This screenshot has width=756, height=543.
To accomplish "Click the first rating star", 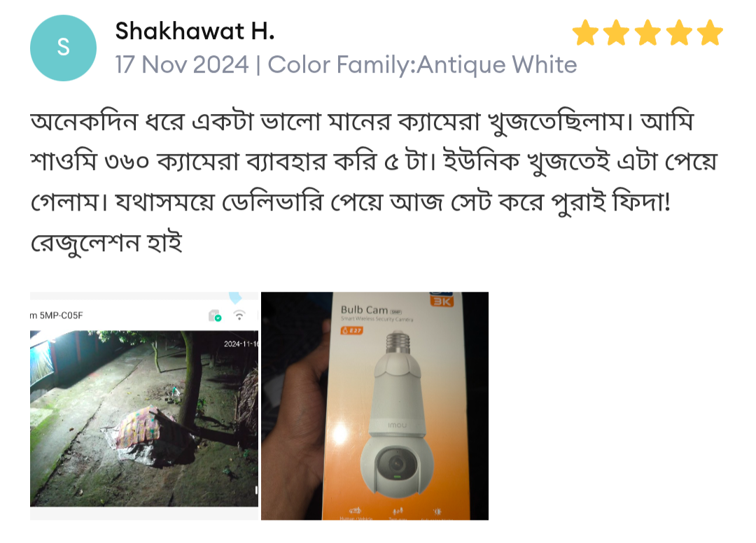I will [585, 33].
